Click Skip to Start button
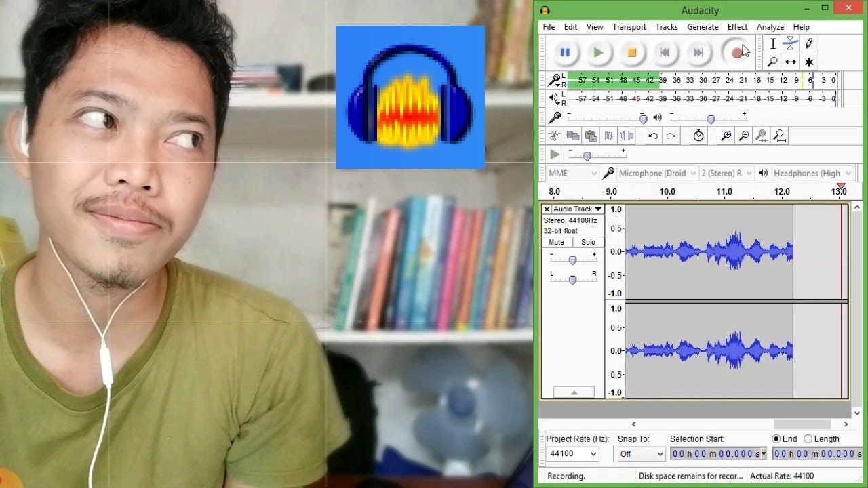 pyautogui.click(x=665, y=52)
